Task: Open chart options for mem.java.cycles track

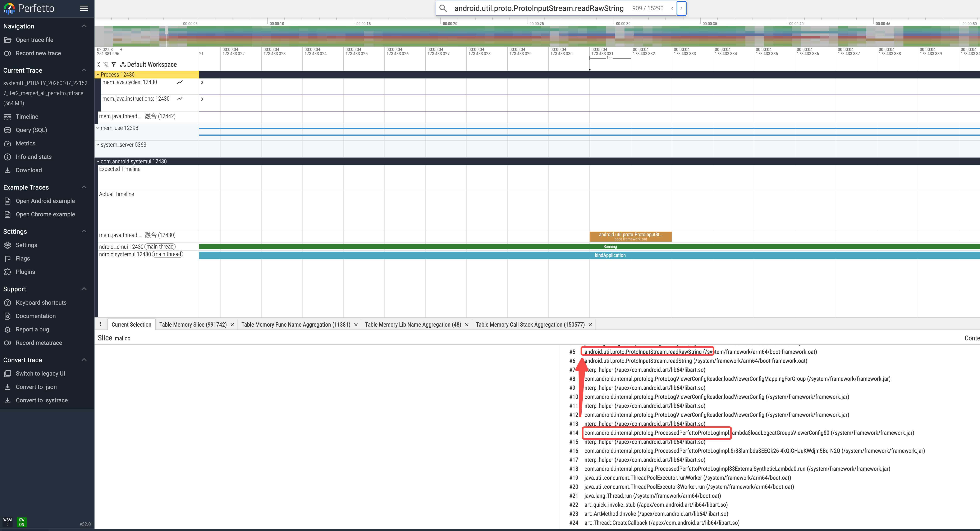Action: pyautogui.click(x=180, y=82)
